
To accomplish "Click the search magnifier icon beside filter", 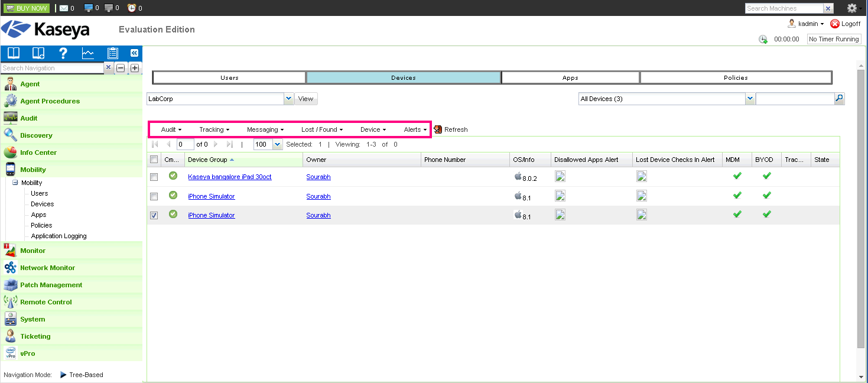I will tap(839, 99).
